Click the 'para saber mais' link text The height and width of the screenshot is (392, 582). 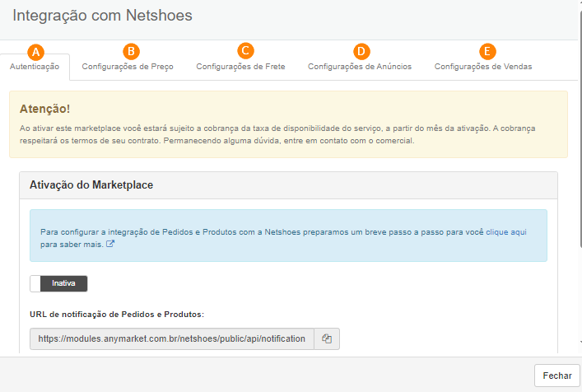pyautogui.click(x=72, y=245)
